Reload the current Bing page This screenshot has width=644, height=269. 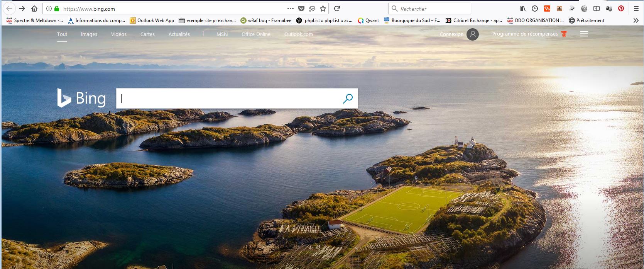tap(337, 9)
